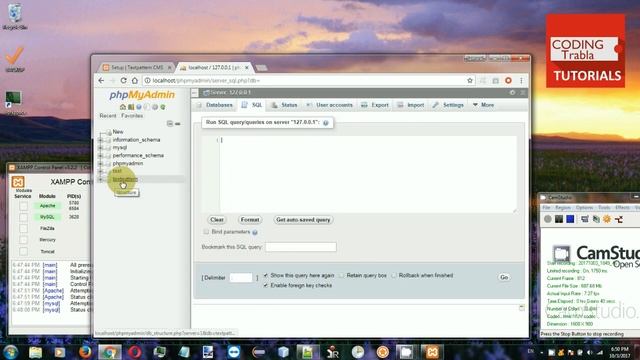
Task: Open the CamStudio Options menu
Action: [x=584, y=208]
